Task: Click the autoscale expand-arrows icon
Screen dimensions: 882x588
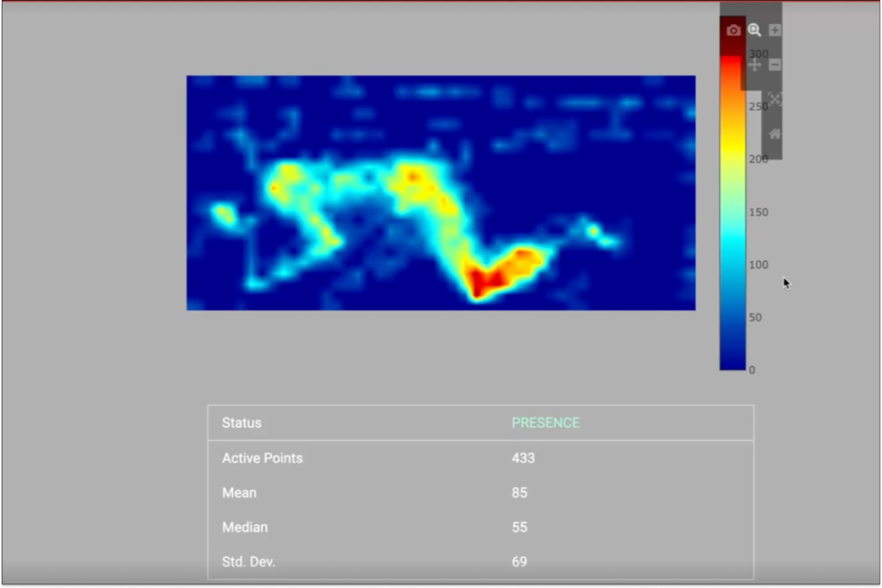Action: pyautogui.click(x=775, y=99)
